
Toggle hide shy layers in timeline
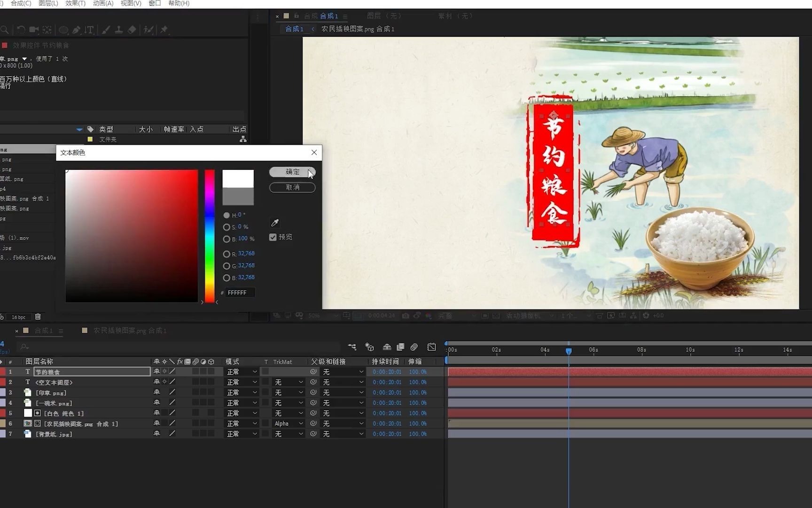[387, 347]
